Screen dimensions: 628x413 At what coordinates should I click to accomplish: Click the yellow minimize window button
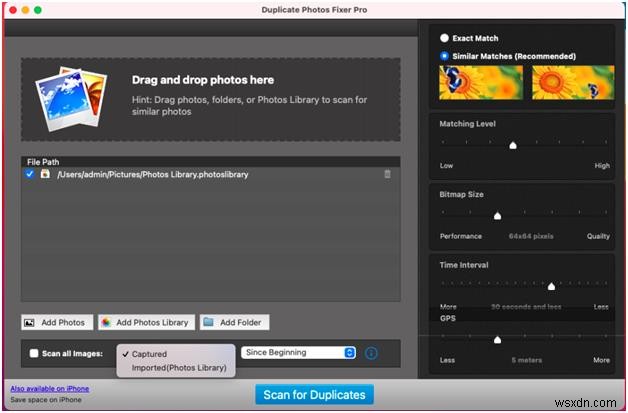click(x=25, y=10)
